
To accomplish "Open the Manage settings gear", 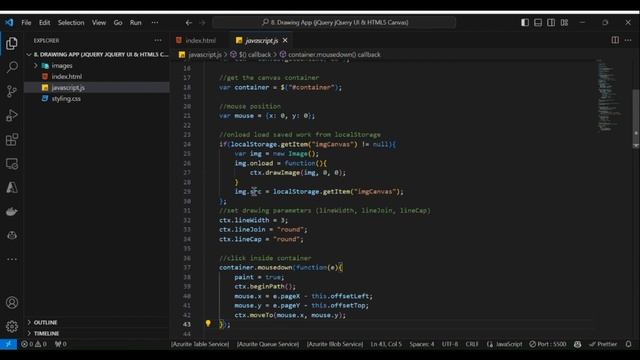I will tap(12, 326).
